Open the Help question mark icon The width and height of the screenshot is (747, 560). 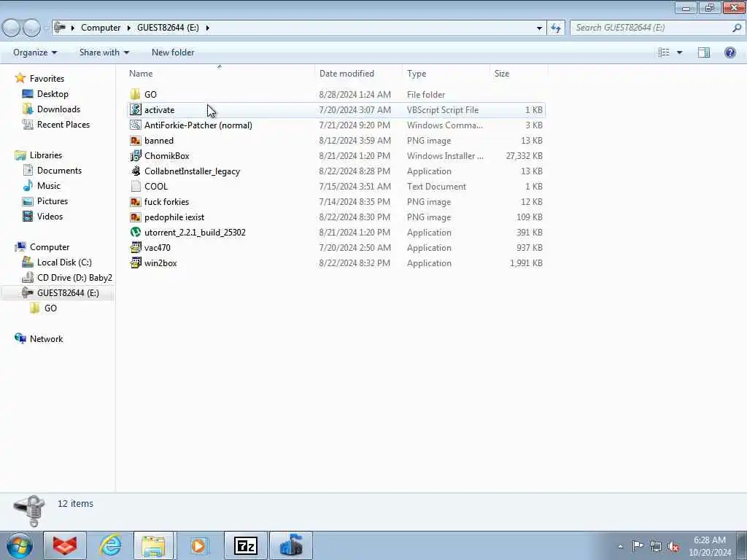729,52
